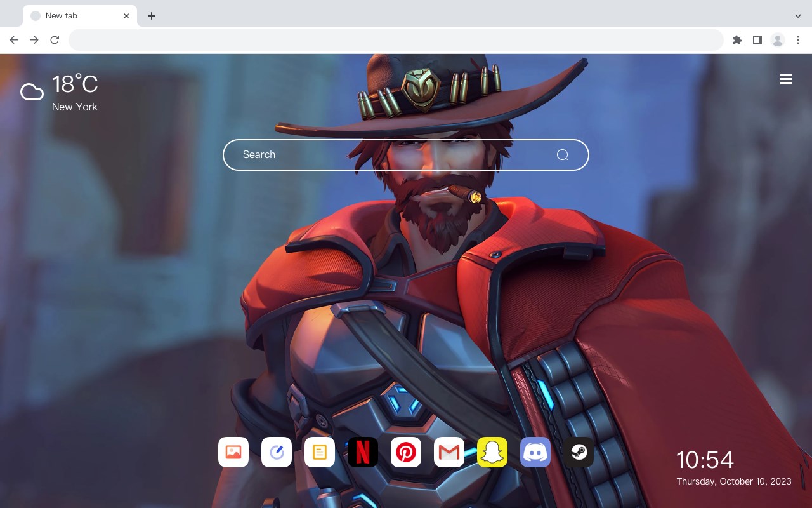Launch the Gmail shortcut icon
Viewport: 812px width, 508px height.
click(449, 452)
